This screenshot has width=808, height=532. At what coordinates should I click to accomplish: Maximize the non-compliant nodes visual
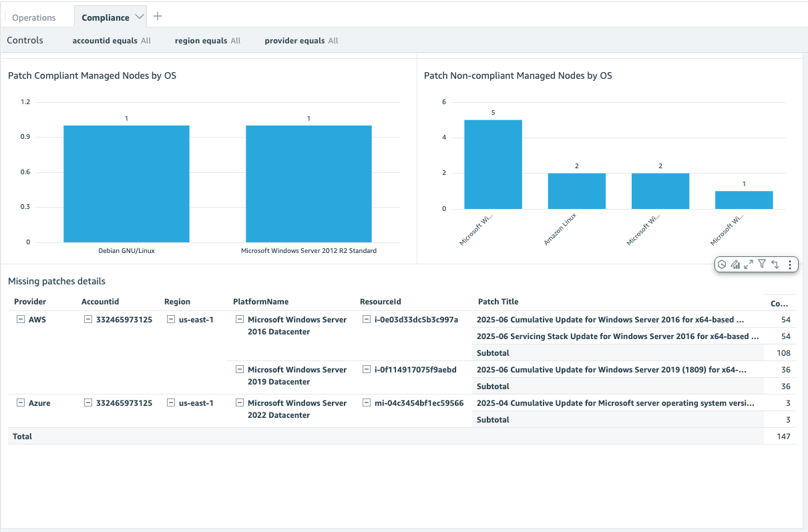point(748,264)
